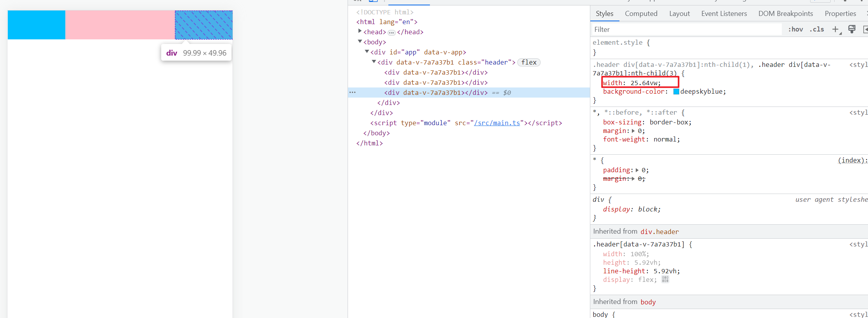Click the body inherited-from link
This screenshot has height=318, width=868.
click(648, 302)
